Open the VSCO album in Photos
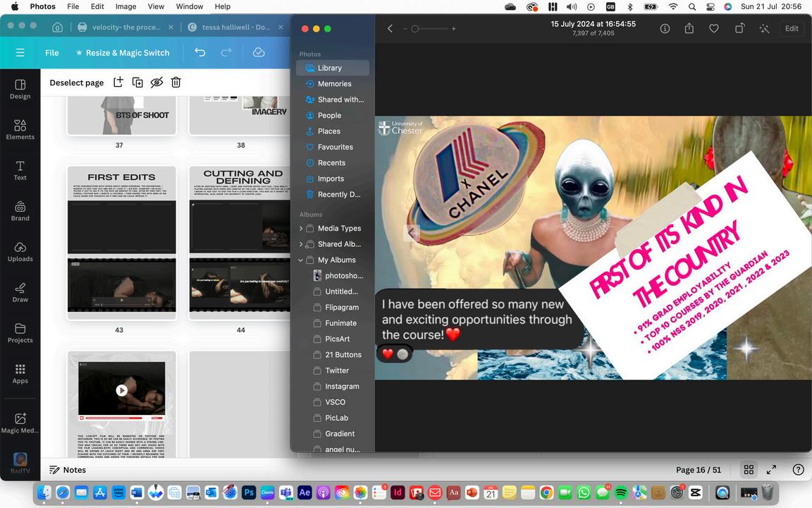Image resolution: width=812 pixels, height=508 pixels. tap(336, 402)
